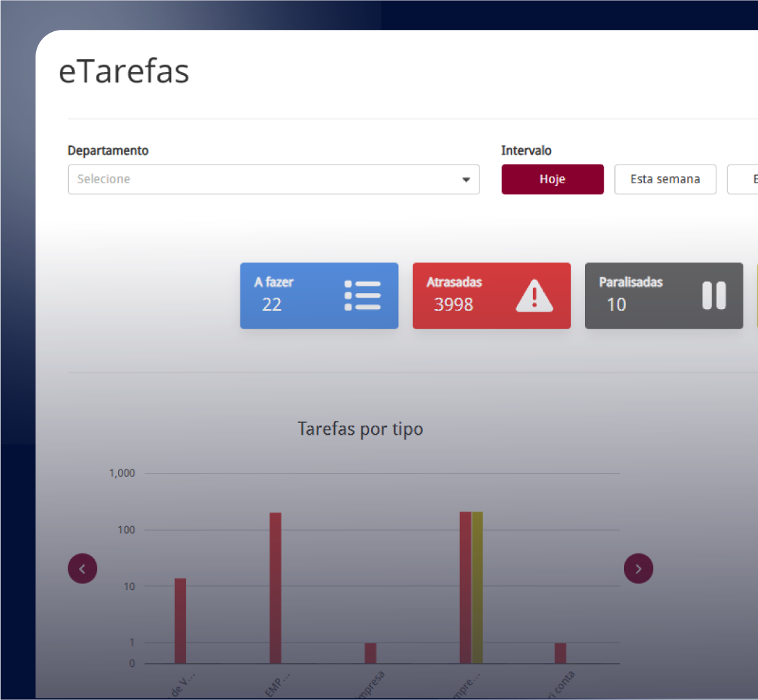Image resolution: width=758 pixels, height=700 pixels.
Task: Select the Hoje interval
Action: pos(552,179)
